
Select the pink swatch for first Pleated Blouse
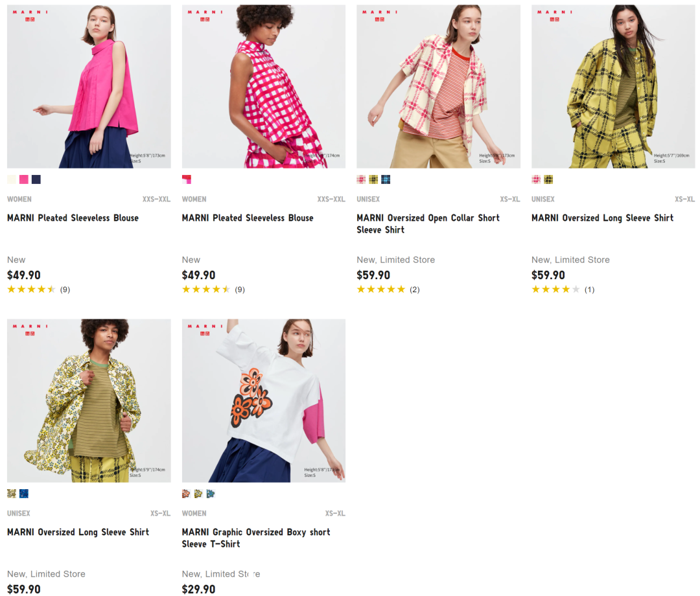pos(24,179)
